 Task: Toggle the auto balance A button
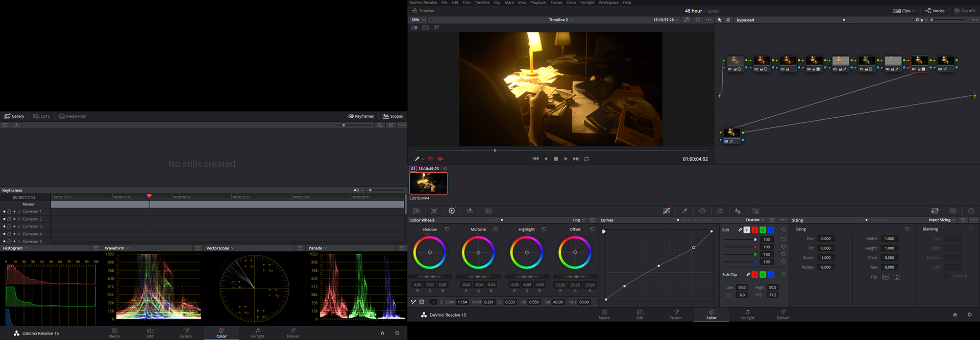click(422, 302)
